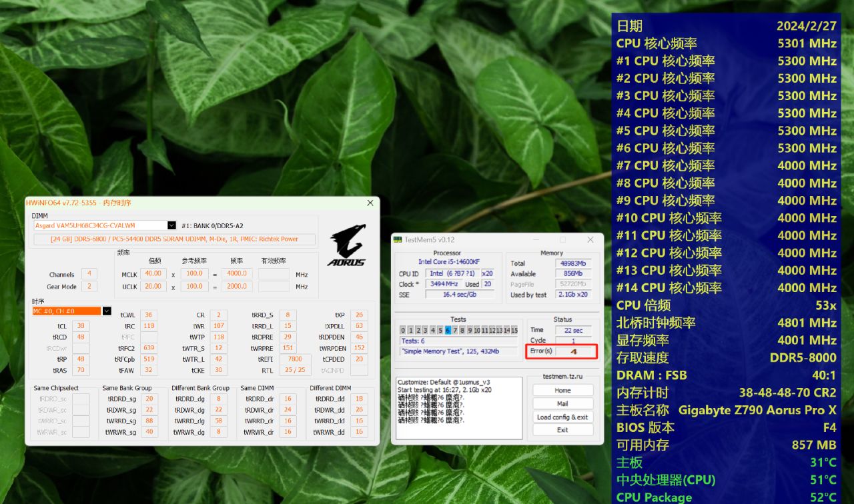Click the CPU Package temperature 52°C
This screenshot has height=504, width=854.
[x=823, y=497]
